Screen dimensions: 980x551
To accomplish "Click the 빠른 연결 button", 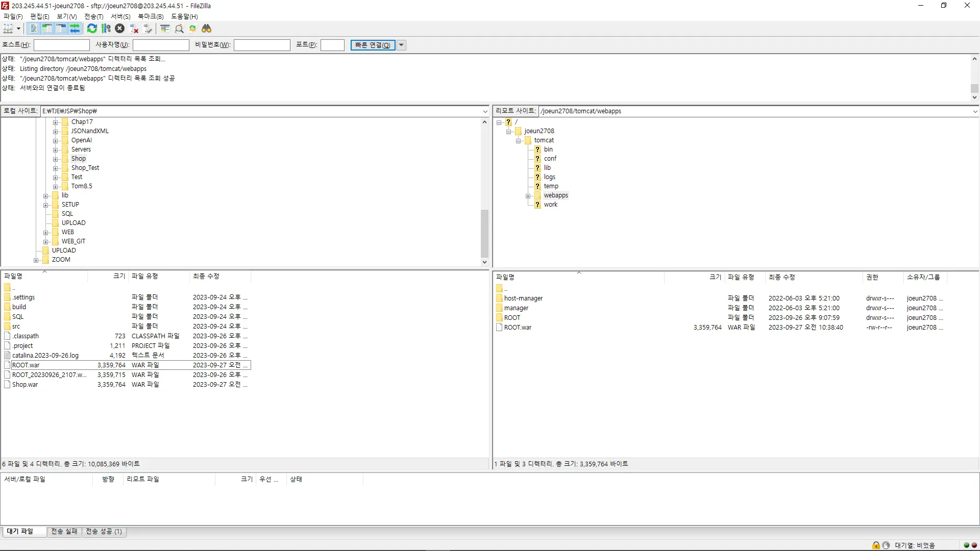I will pos(373,45).
